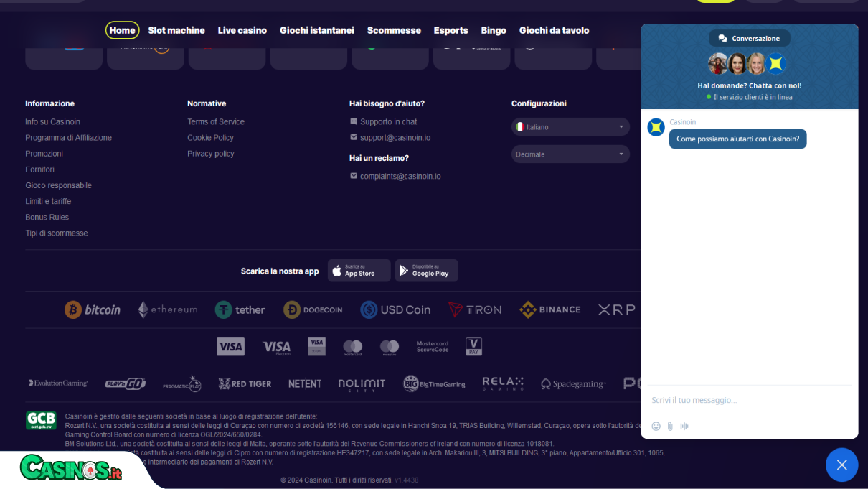
Task: Open the emoji picker in chat
Action: click(656, 426)
